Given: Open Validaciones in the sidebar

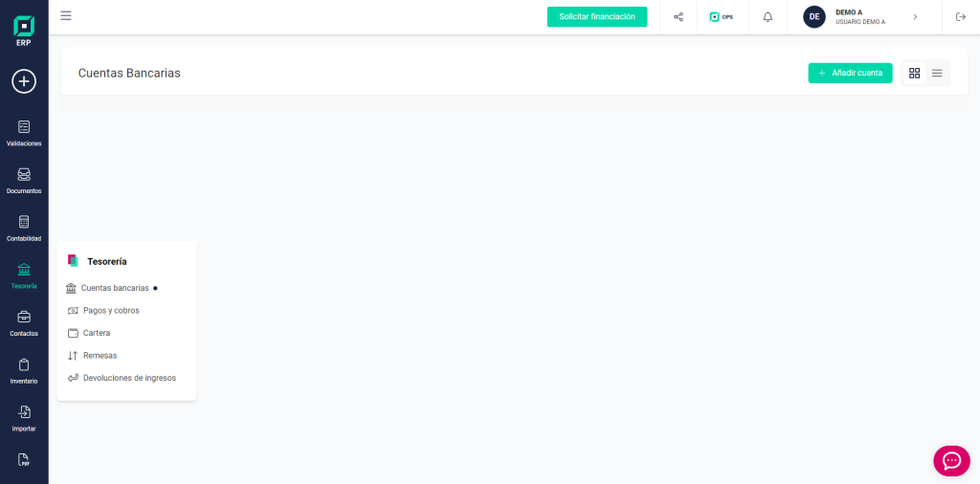Looking at the screenshot, I should pyautogui.click(x=24, y=134).
